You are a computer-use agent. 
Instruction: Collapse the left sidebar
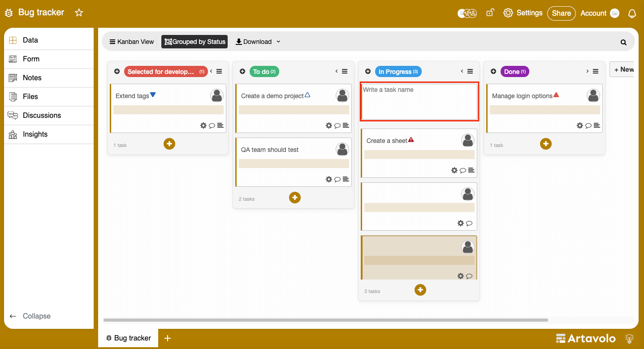click(30, 316)
